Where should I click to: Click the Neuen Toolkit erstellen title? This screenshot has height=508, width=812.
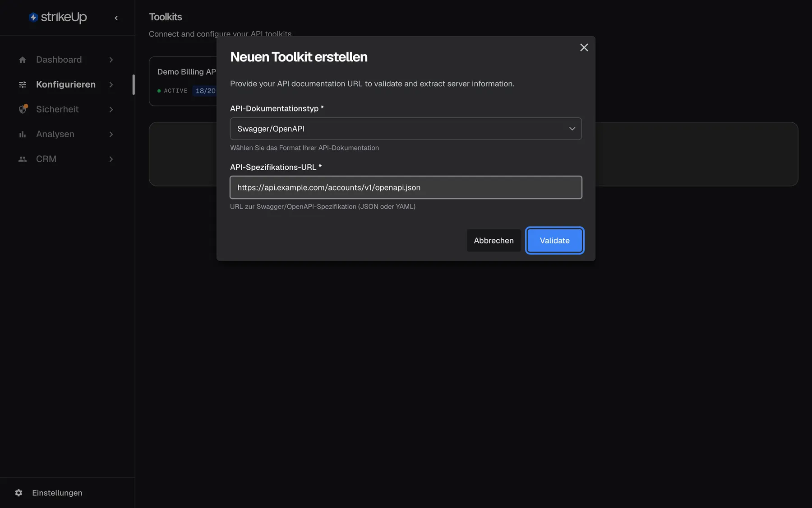click(299, 57)
